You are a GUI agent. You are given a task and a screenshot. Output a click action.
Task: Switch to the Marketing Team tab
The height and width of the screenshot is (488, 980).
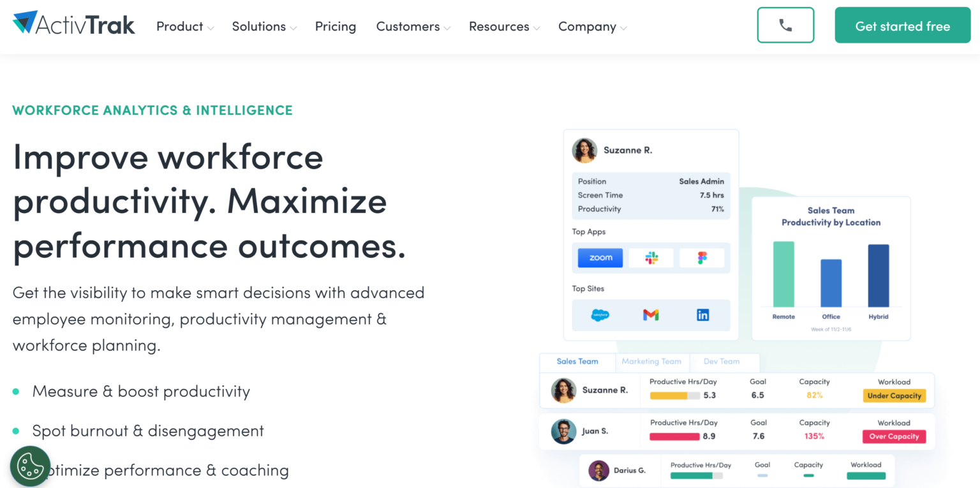(652, 362)
